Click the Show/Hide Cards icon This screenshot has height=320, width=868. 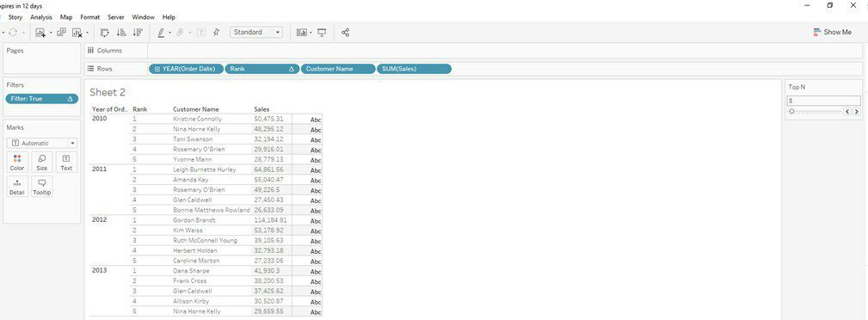(x=302, y=33)
